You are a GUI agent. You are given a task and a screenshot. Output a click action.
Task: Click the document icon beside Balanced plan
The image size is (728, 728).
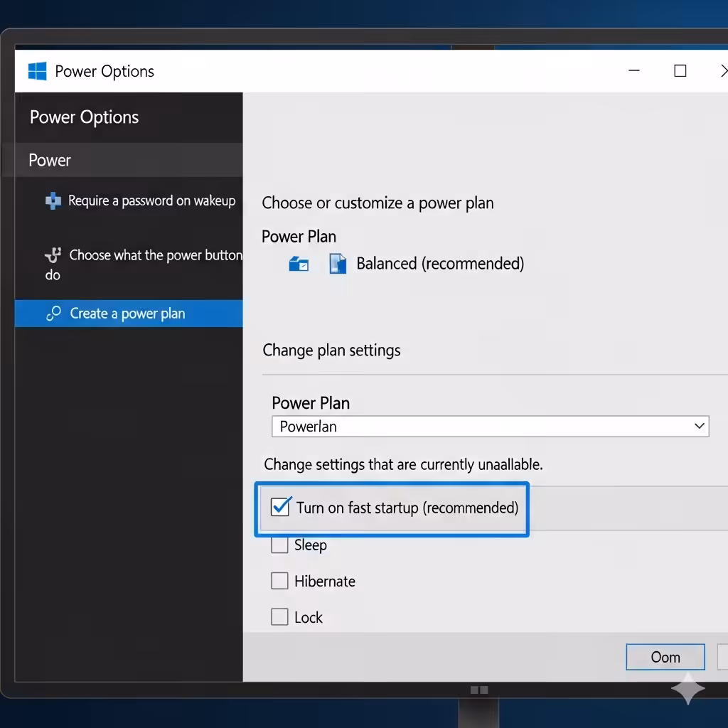click(x=338, y=263)
